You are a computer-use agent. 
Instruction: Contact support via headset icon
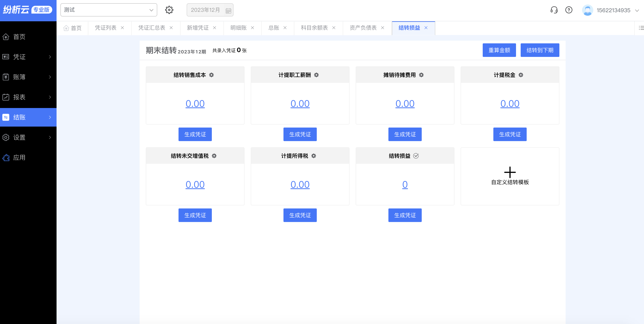tap(554, 10)
